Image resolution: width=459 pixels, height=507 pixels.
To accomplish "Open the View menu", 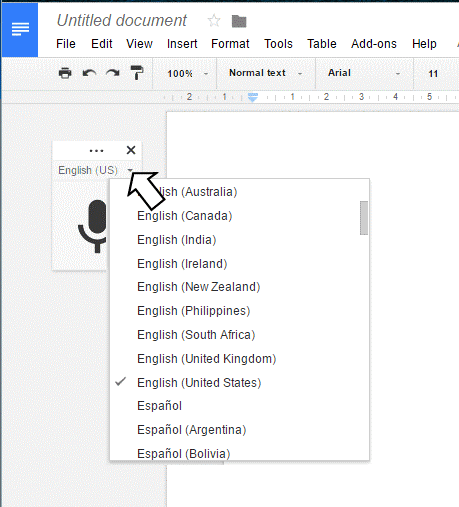I will click(139, 44).
